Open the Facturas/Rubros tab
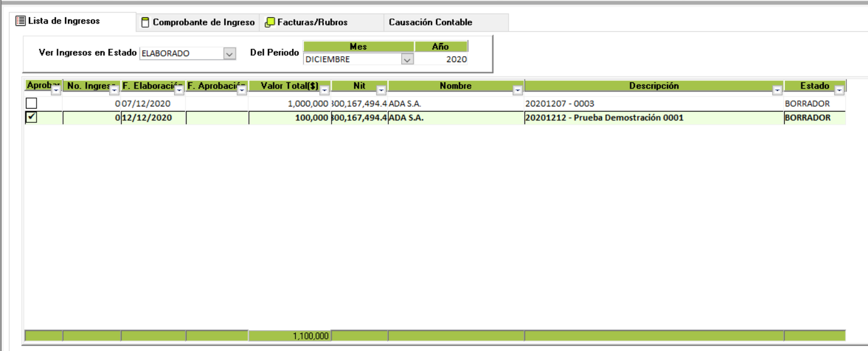Screen dimensions: 868x351 coord(307,22)
